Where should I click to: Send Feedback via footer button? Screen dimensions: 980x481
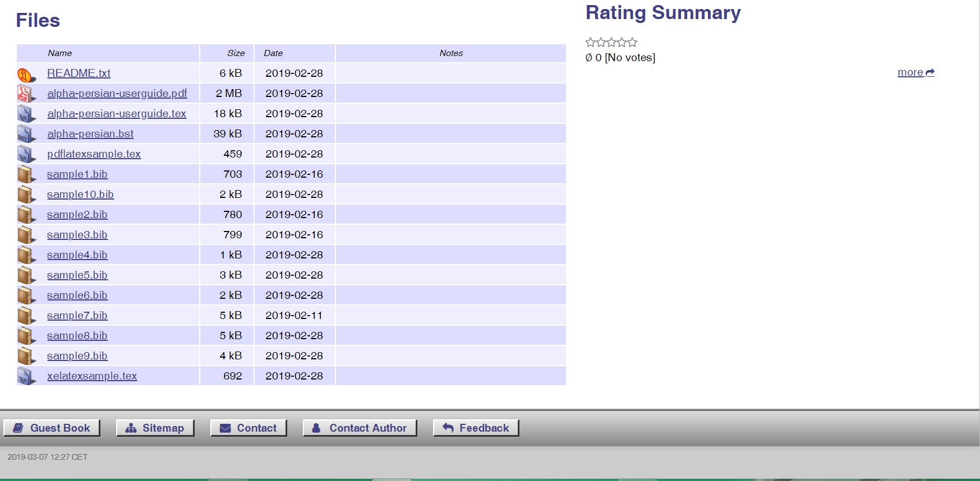click(476, 428)
